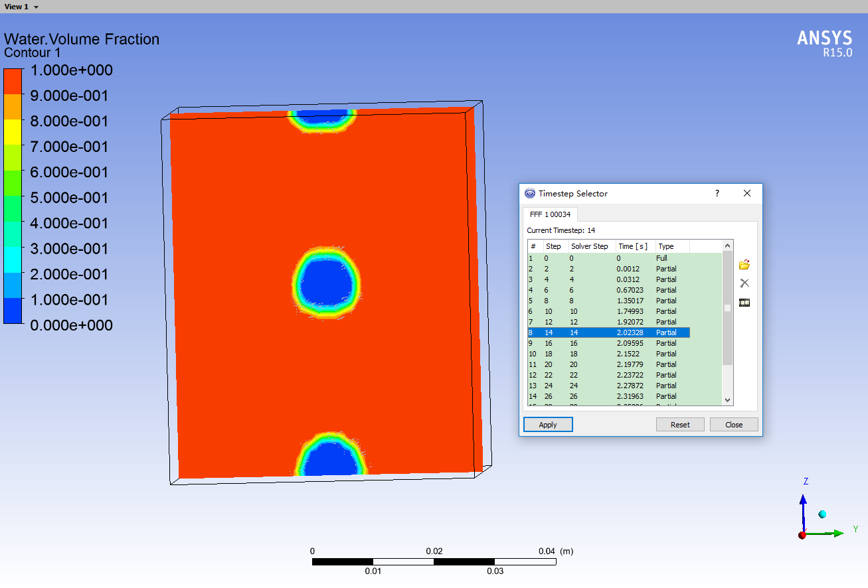Screen dimensions: 868x588
Task: Select the FFF 1 00034 tab
Action: (550, 214)
